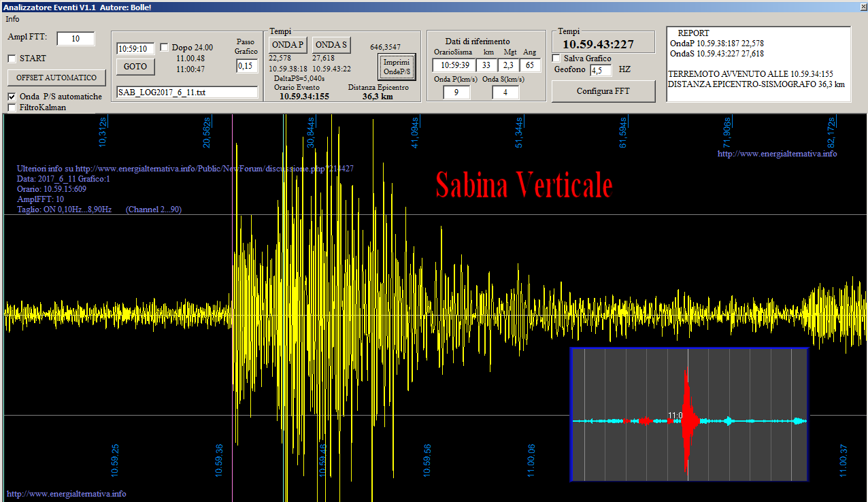Viewport: 868px width, 502px height.
Task: Click the Imprimi OndeP/S button
Action: coord(397,67)
